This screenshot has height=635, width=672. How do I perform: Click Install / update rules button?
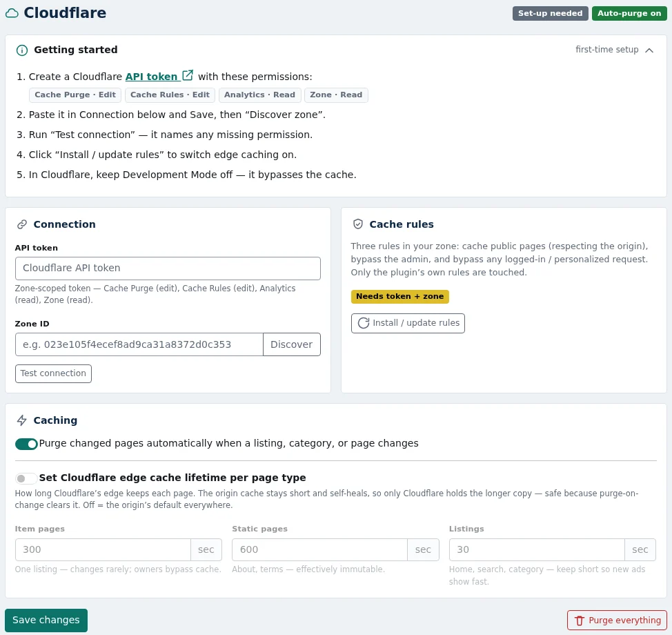[x=408, y=323]
